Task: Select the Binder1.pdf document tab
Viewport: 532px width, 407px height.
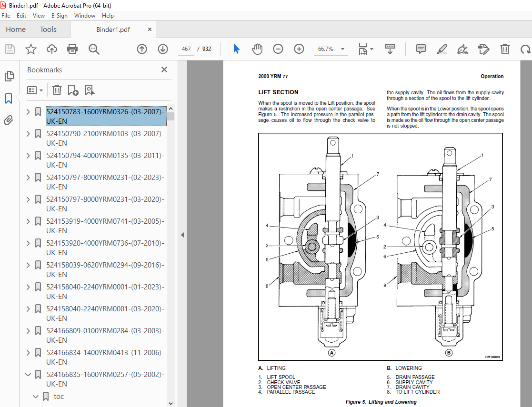Action: click(x=113, y=30)
